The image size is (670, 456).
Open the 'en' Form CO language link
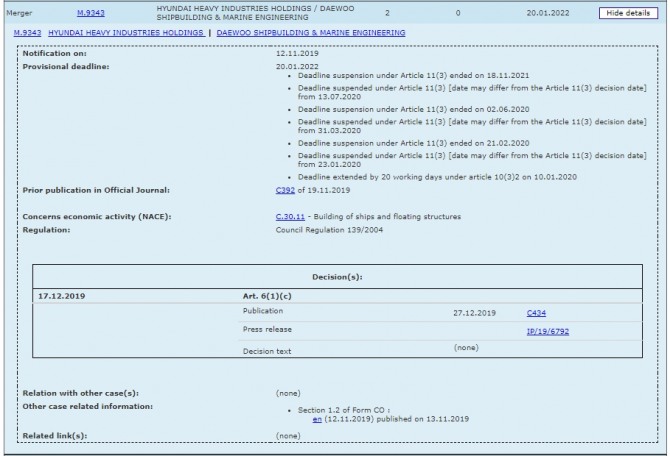317,420
